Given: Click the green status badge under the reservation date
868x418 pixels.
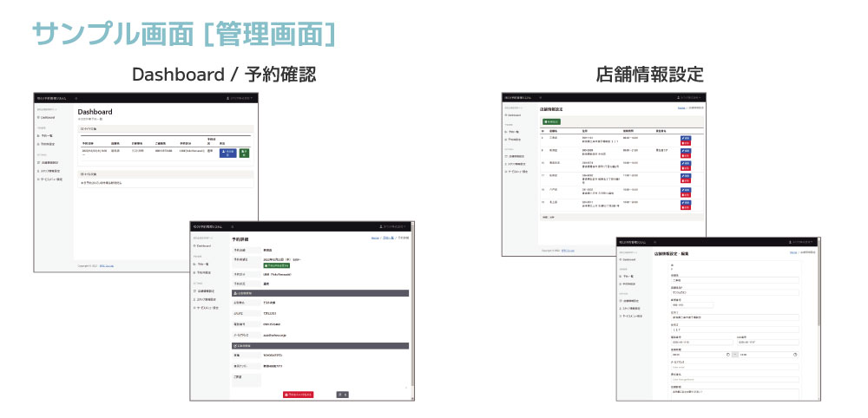Looking at the screenshot, I should pyautogui.click(x=278, y=265).
